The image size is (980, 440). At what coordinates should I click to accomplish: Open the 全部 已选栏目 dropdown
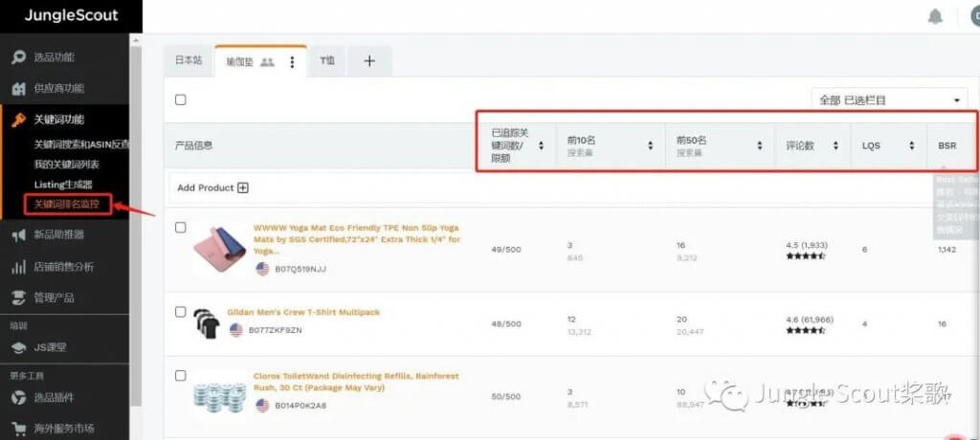(x=889, y=100)
